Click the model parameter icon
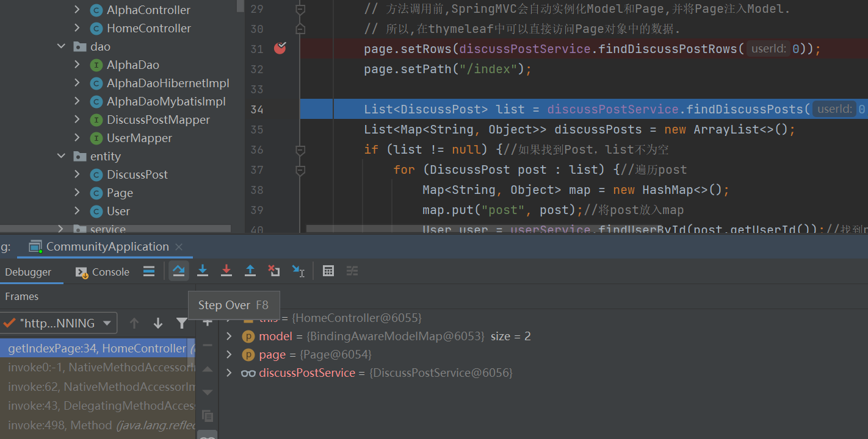Screen dimensions: 868x439 (248, 337)
